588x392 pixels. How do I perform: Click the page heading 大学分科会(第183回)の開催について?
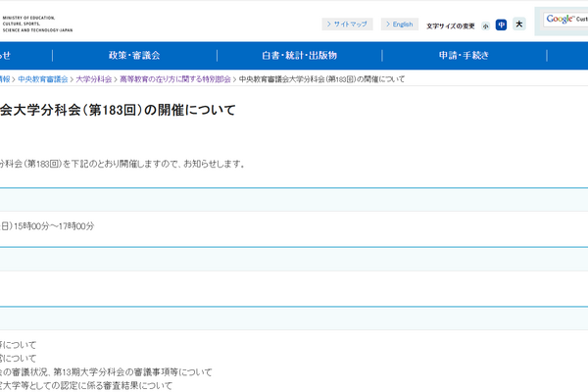tap(118, 110)
